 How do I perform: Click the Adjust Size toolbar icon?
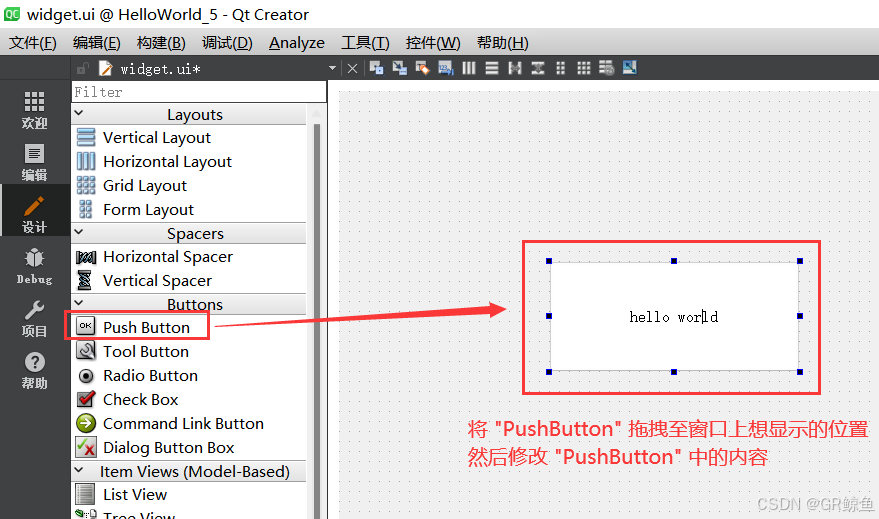630,68
